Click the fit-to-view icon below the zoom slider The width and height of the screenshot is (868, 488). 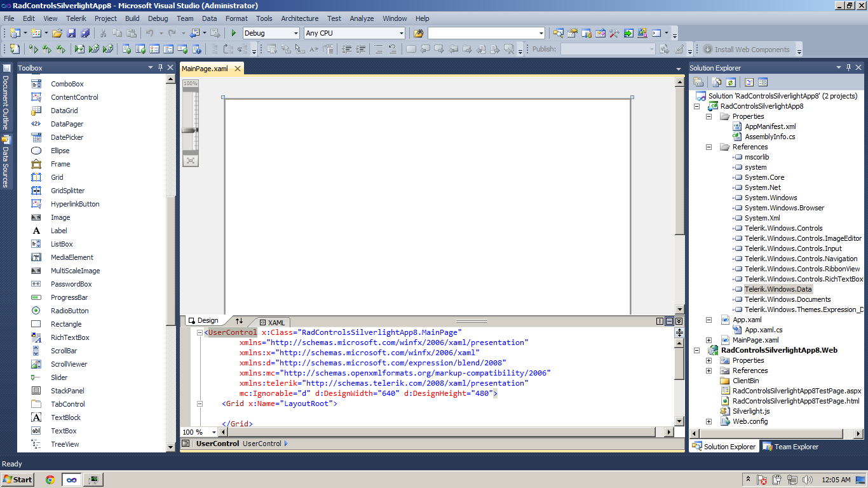(x=191, y=161)
